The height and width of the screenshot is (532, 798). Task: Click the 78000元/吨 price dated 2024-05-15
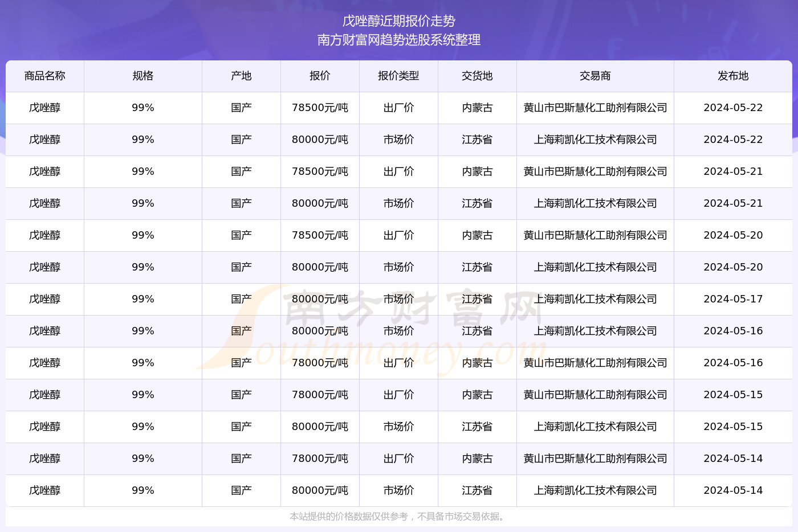click(320, 395)
